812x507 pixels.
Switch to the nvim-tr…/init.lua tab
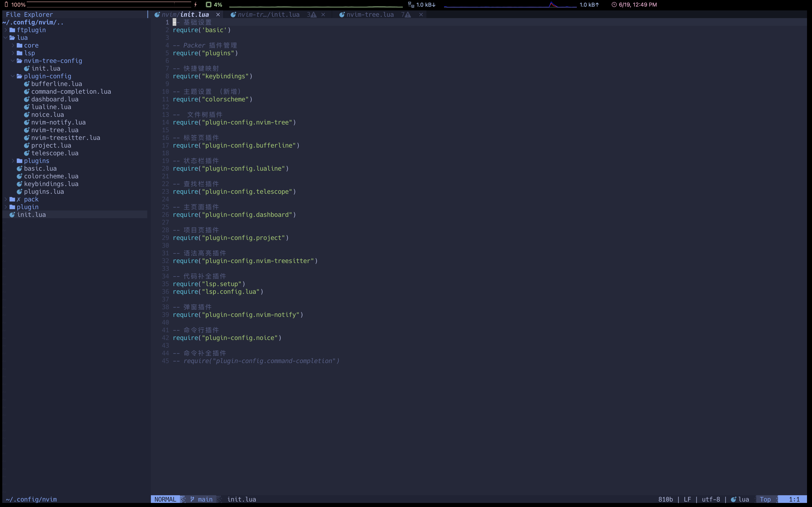point(268,14)
